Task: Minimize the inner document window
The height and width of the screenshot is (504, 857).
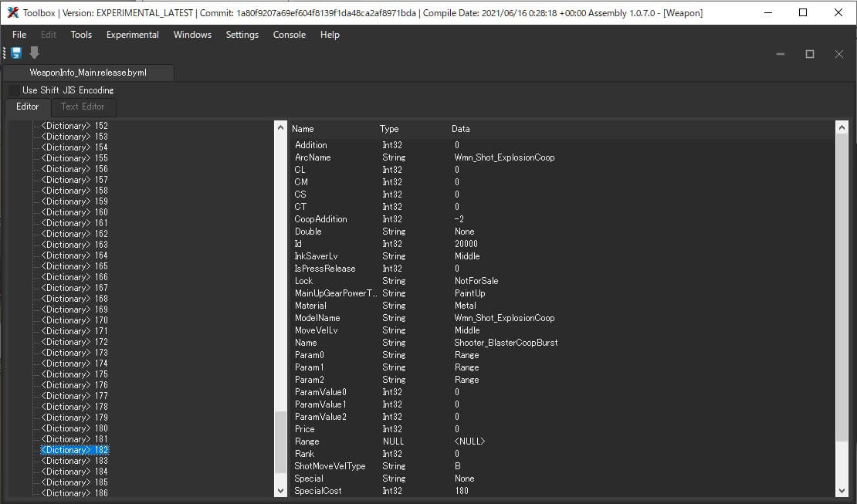Action: click(781, 54)
